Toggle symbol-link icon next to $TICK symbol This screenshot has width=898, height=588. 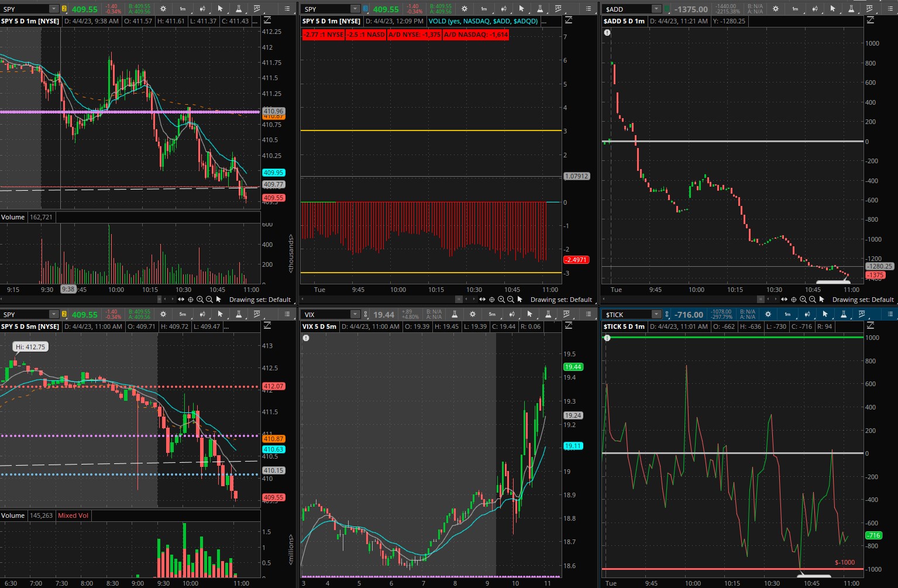coord(667,314)
